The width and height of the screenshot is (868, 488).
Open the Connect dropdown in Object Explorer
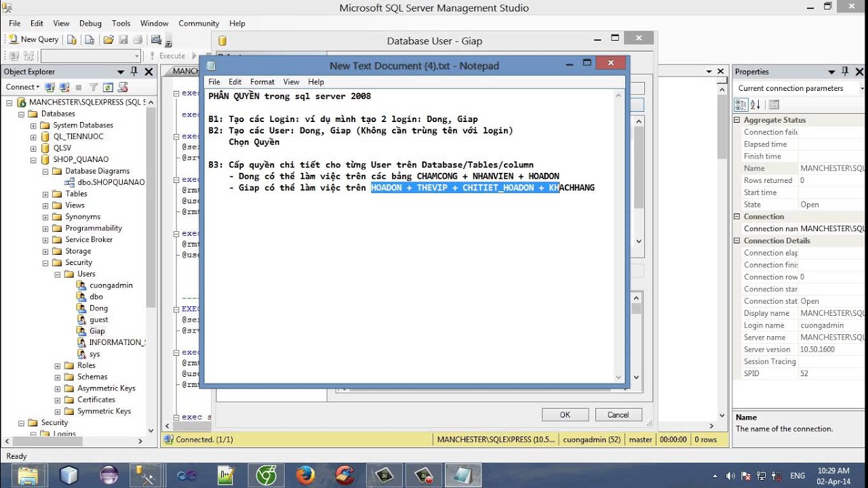(22, 87)
